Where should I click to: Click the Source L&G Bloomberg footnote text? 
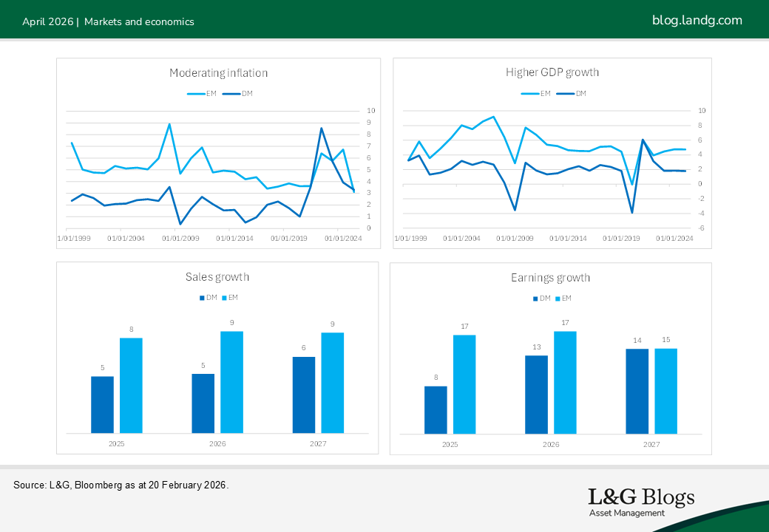pyautogui.click(x=121, y=485)
